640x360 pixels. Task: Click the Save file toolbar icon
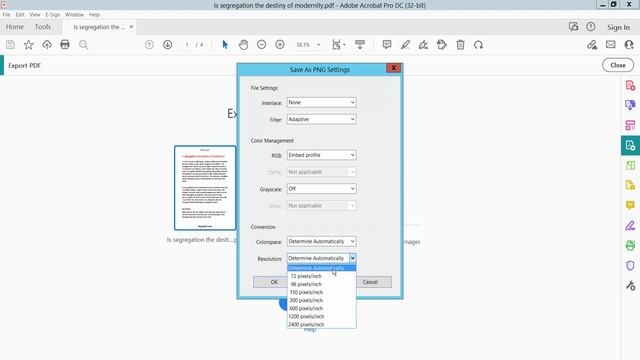coord(10,44)
